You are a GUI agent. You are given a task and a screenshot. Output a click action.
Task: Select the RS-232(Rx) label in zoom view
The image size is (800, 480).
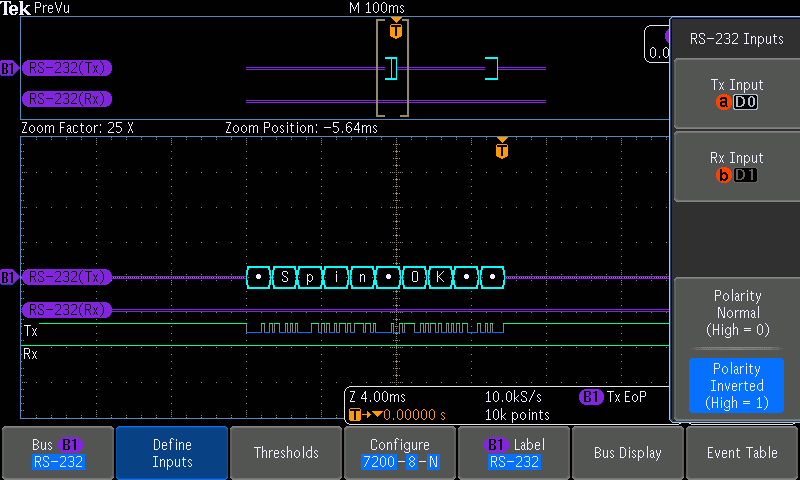coord(67,310)
